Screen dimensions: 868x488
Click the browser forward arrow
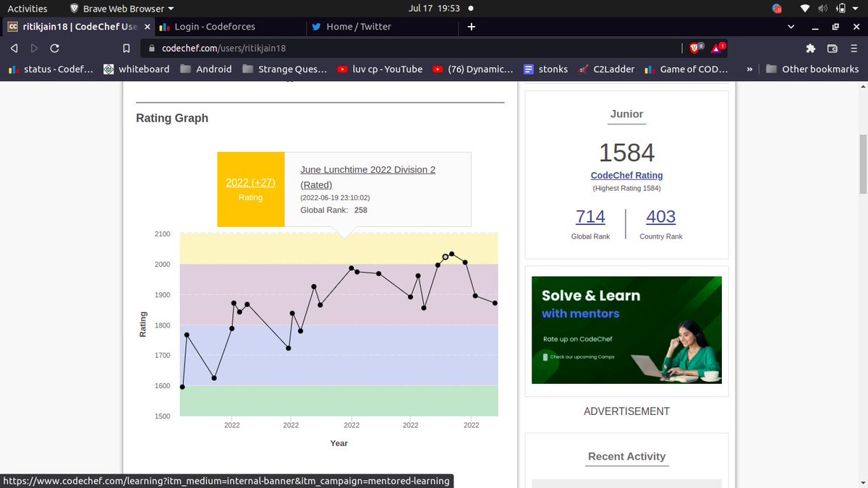33,48
